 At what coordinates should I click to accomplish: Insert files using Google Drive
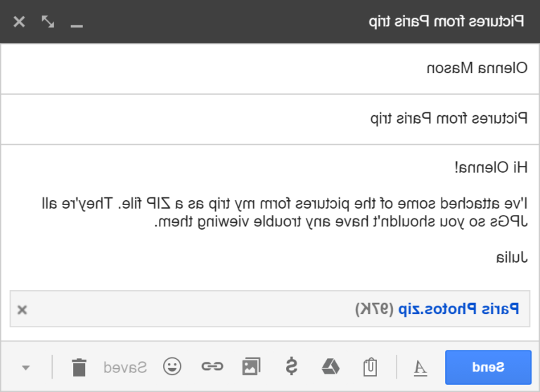(330, 366)
